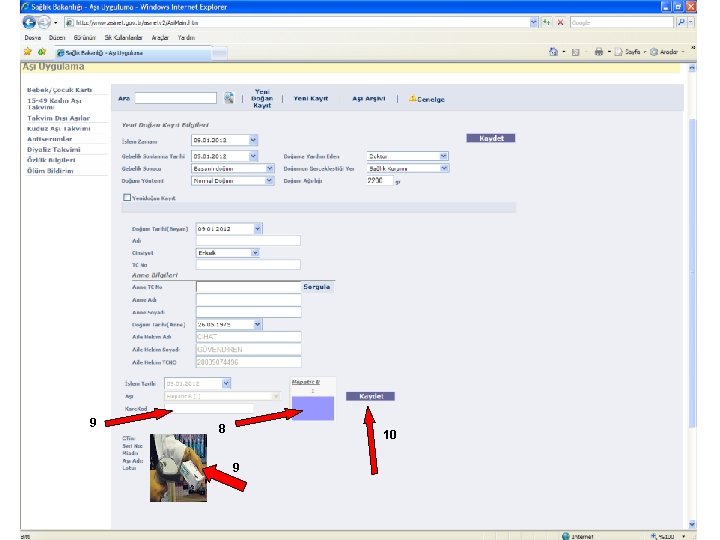The width and height of the screenshot is (720, 540).
Task: Open the Görünüm menu
Action: point(84,38)
